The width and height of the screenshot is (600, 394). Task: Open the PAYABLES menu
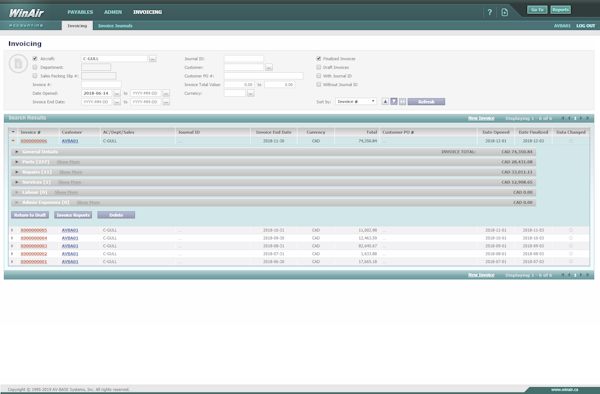[80, 12]
